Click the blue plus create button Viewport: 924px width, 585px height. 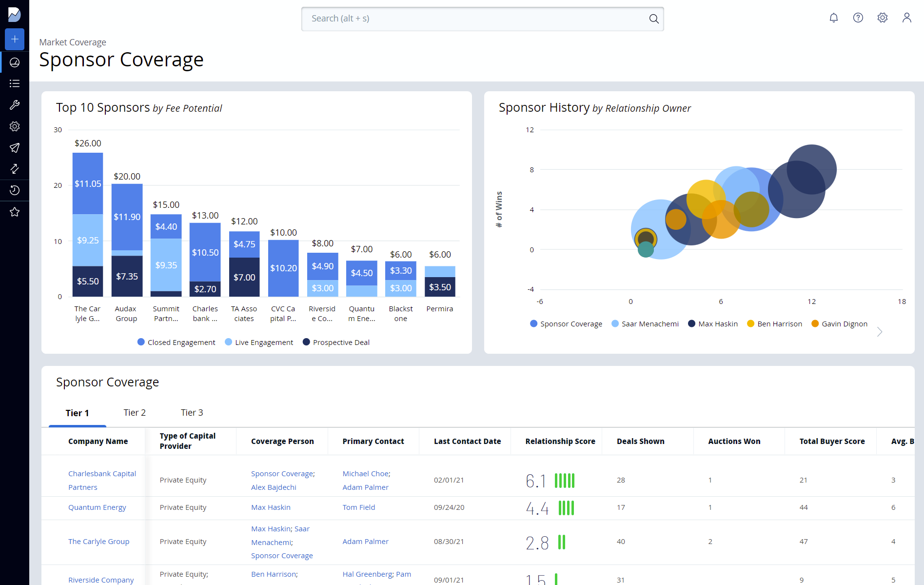15,39
